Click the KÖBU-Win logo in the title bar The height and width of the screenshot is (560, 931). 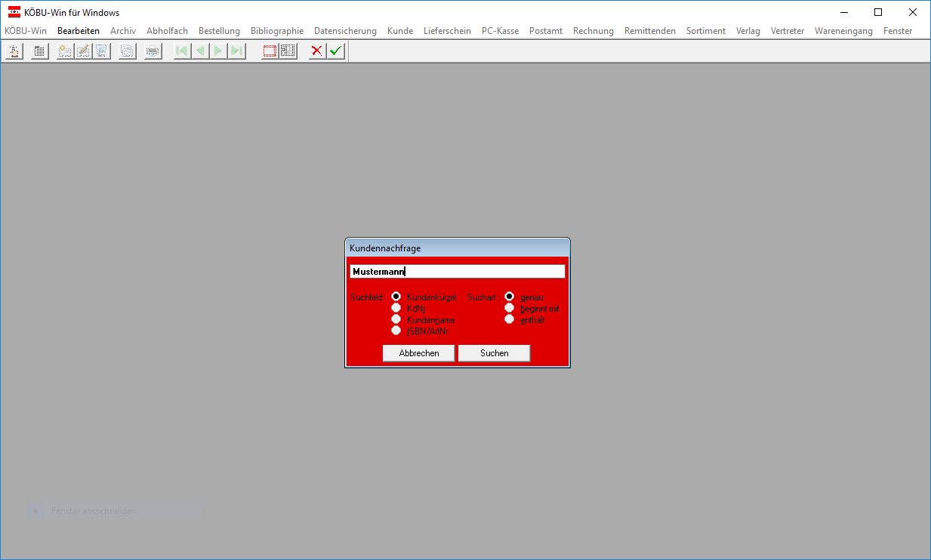pos(14,12)
